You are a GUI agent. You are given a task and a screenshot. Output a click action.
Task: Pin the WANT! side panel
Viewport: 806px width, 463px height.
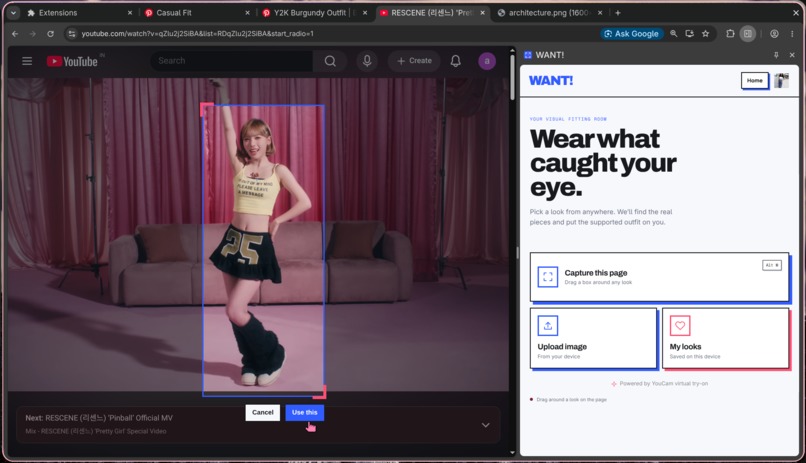pos(776,55)
